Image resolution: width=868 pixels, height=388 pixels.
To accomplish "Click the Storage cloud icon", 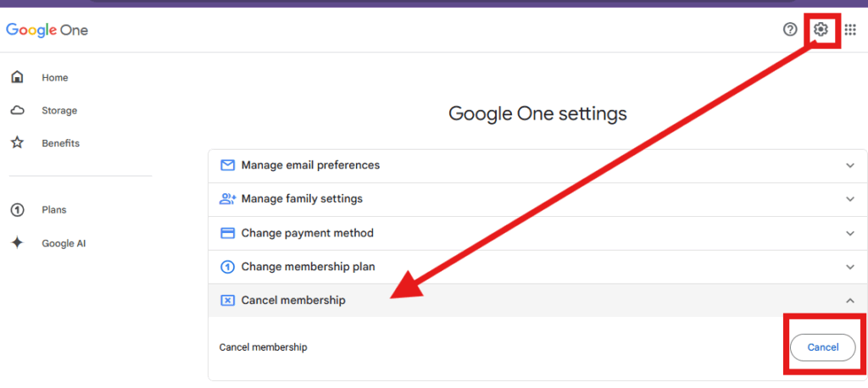I will (x=18, y=110).
